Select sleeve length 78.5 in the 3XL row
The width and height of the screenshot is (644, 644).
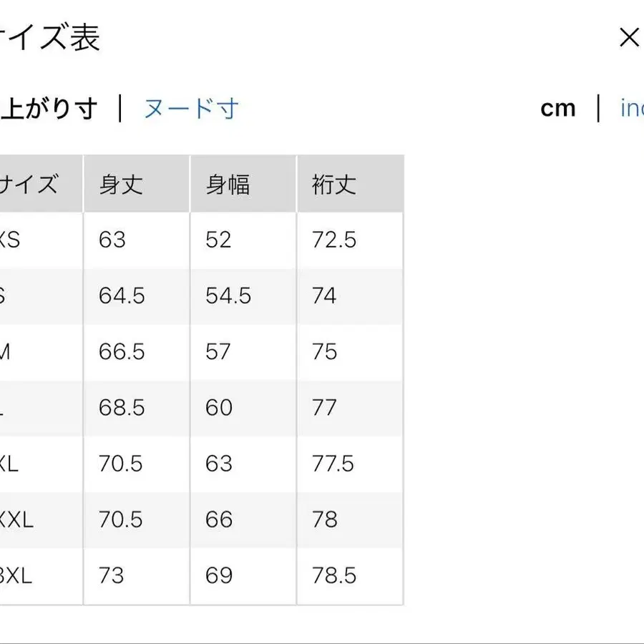334,575
